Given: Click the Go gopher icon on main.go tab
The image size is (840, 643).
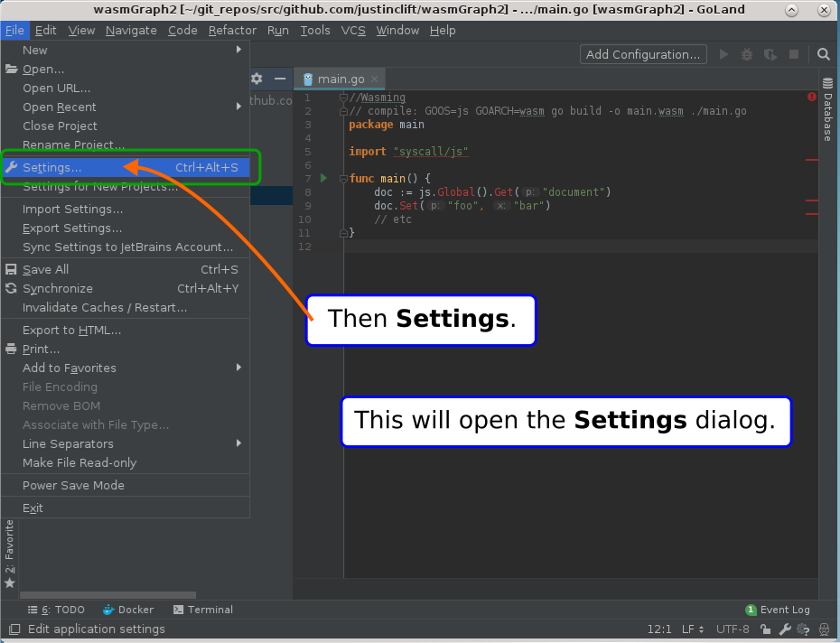Looking at the screenshot, I should pyautogui.click(x=308, y=79).
